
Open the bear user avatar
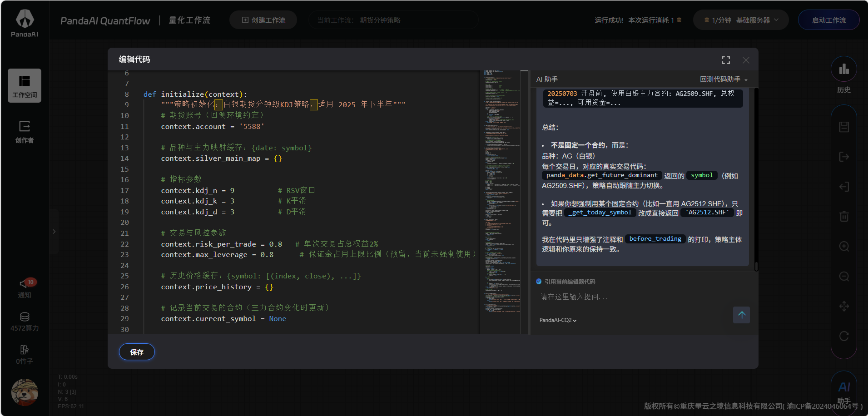(x=25, y=392)
